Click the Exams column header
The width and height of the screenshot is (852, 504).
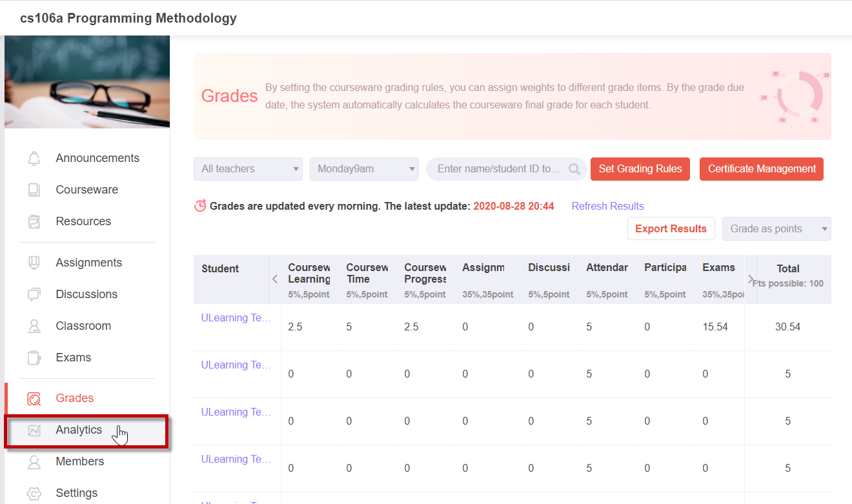point(718,267)
